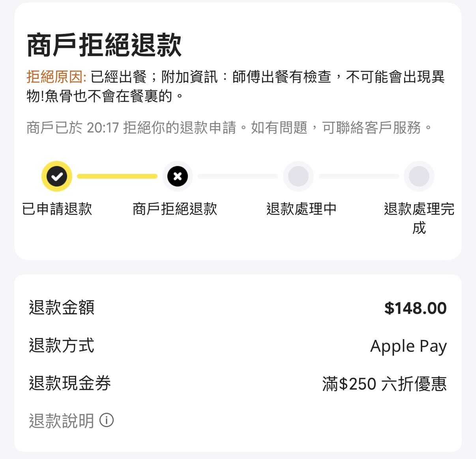Tap the 已申請退款 step label
476x459 pixels.
click(57, 209)
